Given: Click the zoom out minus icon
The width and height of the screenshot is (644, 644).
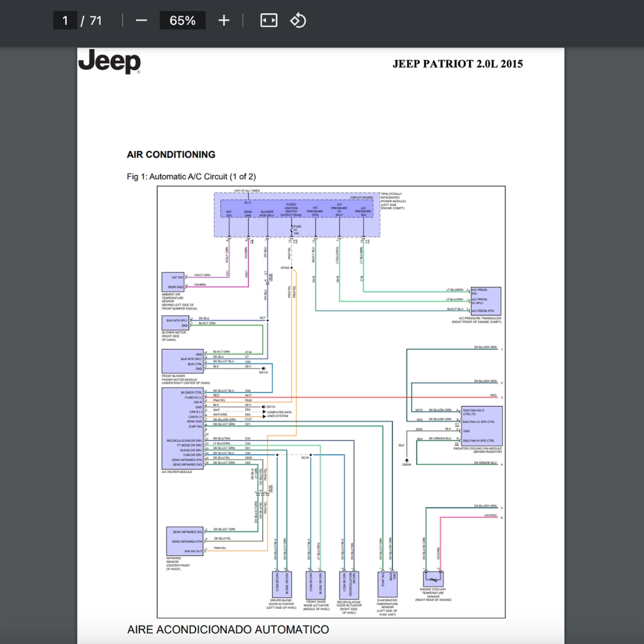Looking at the screenshot, I should (x=141, y=20).
